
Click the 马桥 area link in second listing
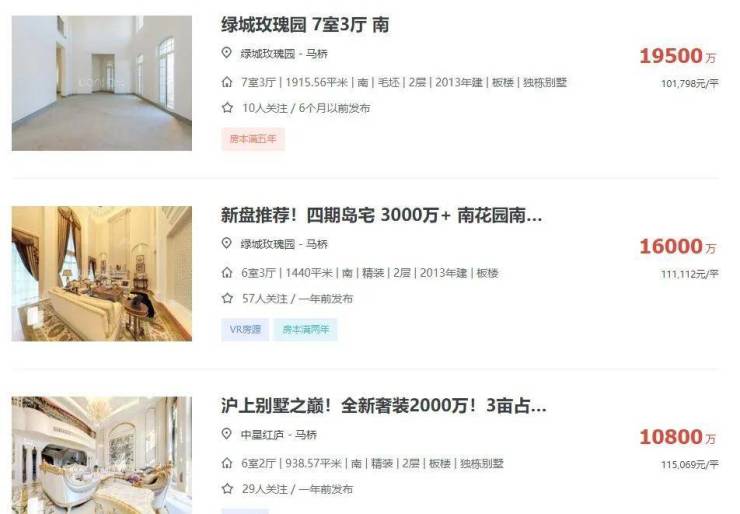click(x=317, y=244)
